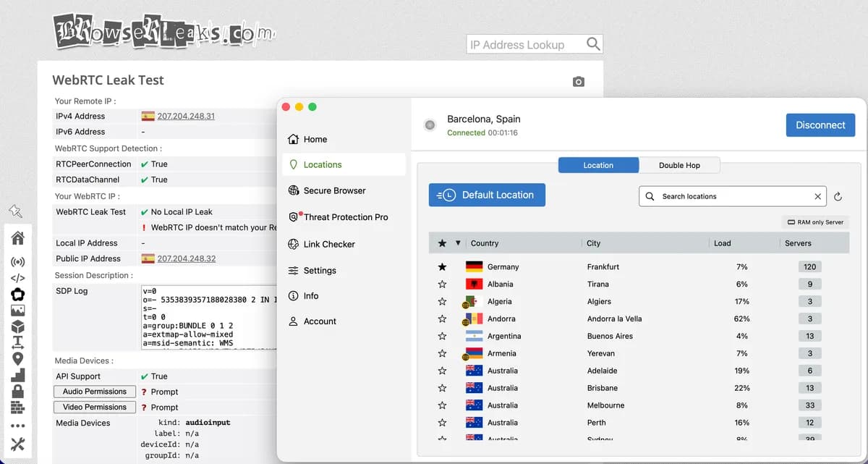Click the Video Permissions button
Image resolution: width=868 pixels, height=464 pixels.
[x=95, y=407]
